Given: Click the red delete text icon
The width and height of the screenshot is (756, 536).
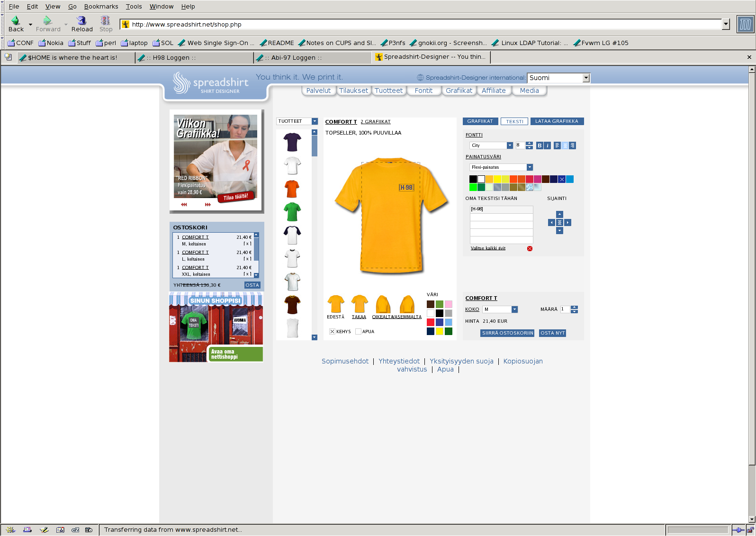Looking at the screenshot, I should click(530, 248).
